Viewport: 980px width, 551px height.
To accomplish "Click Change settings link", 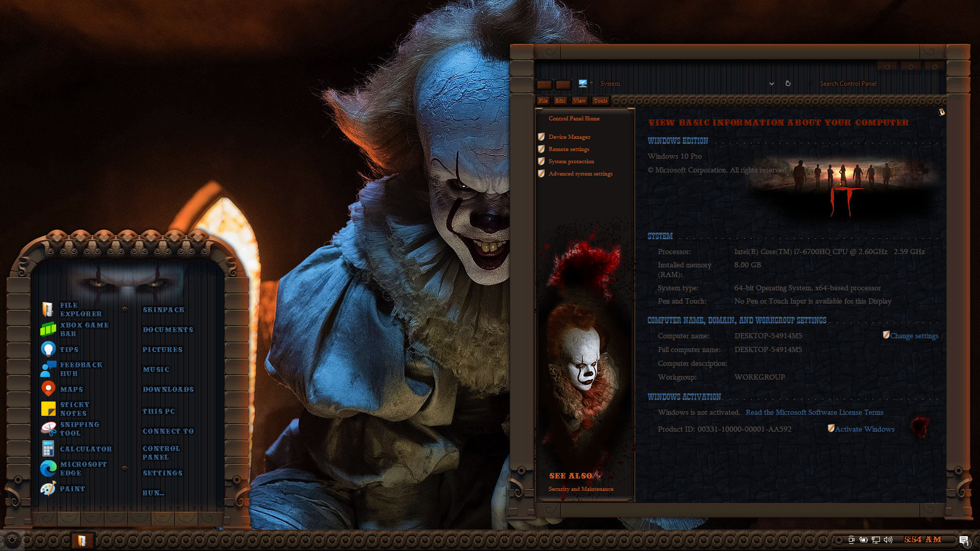I will [914, 336].
